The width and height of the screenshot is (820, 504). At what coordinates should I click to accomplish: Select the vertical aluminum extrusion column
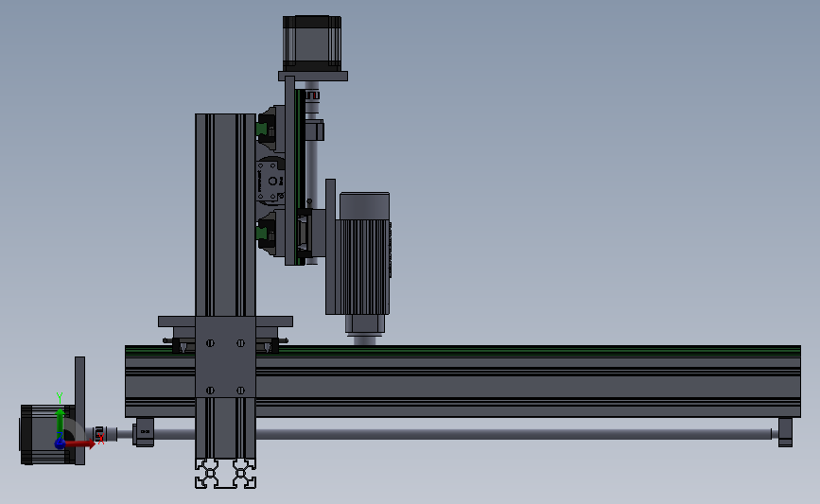point(225,215)
